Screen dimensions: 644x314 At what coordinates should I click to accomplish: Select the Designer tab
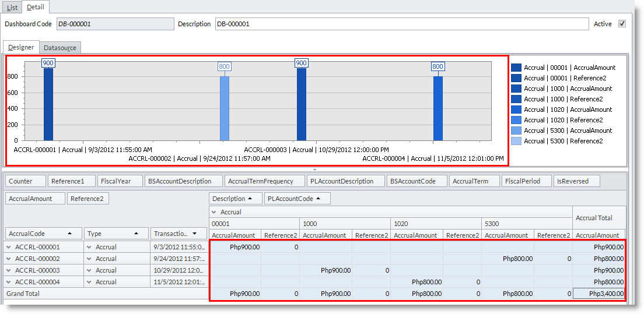tap(21, 47)
